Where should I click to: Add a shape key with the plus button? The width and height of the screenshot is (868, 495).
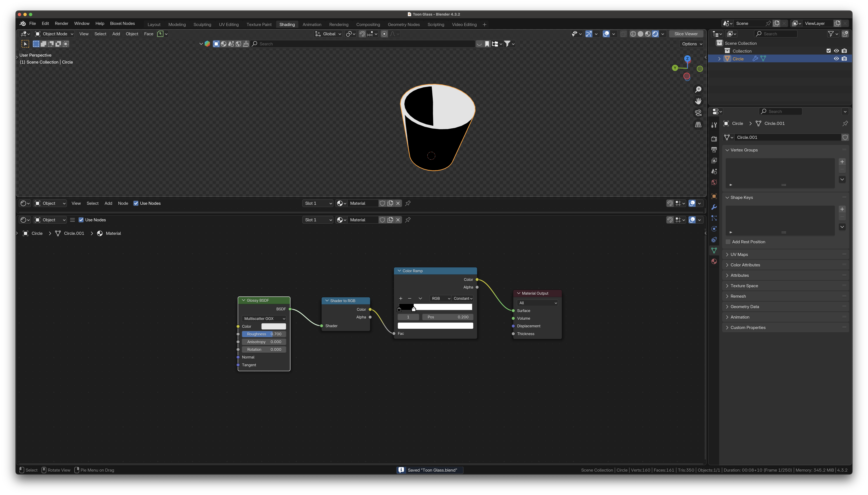coord(842,209)
